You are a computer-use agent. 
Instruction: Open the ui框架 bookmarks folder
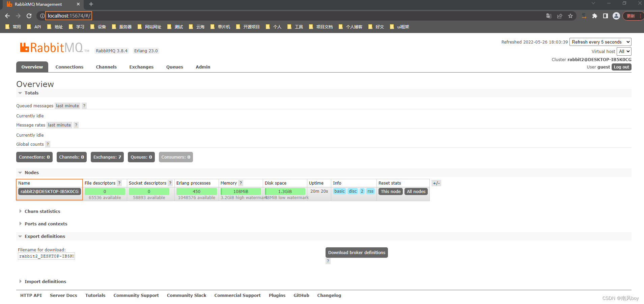coord(399,27)
